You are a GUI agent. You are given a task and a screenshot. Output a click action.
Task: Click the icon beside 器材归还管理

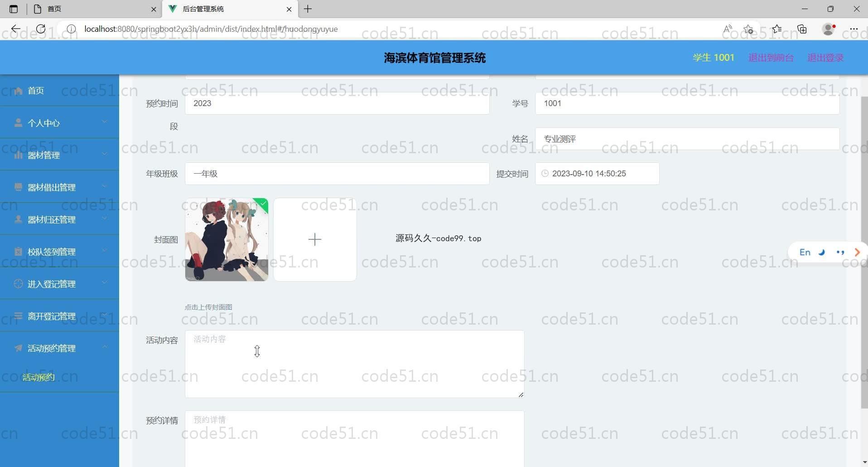click(19, 219)
